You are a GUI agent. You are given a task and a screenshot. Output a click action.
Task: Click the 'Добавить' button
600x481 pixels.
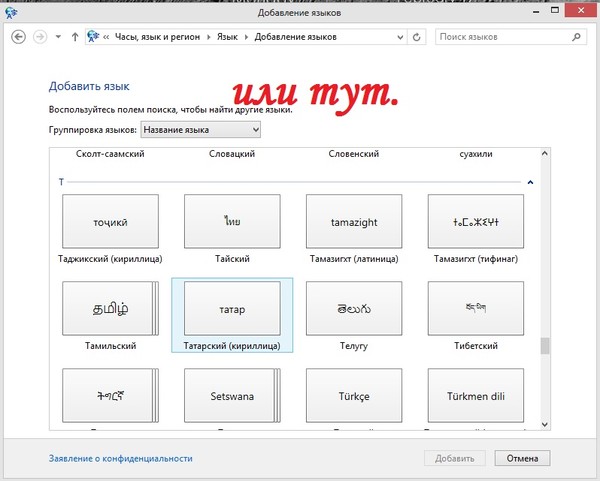(x=455, y=458)
